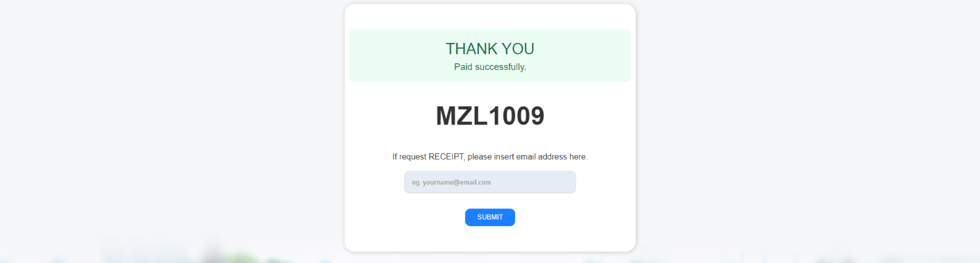Click the receipt instruction sentence
The width and height of the screenshot is (980, 263).
pyautogui.click(x=489, y=157)
